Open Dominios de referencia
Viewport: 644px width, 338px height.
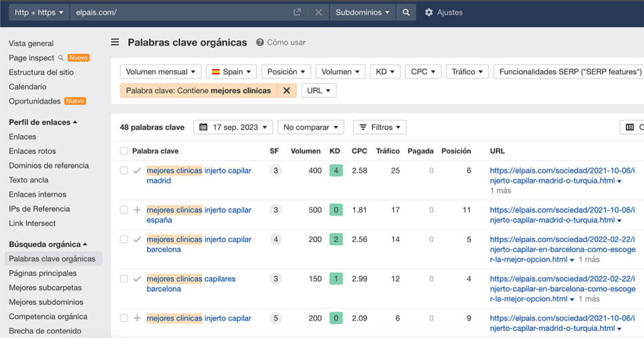(48, 165)
